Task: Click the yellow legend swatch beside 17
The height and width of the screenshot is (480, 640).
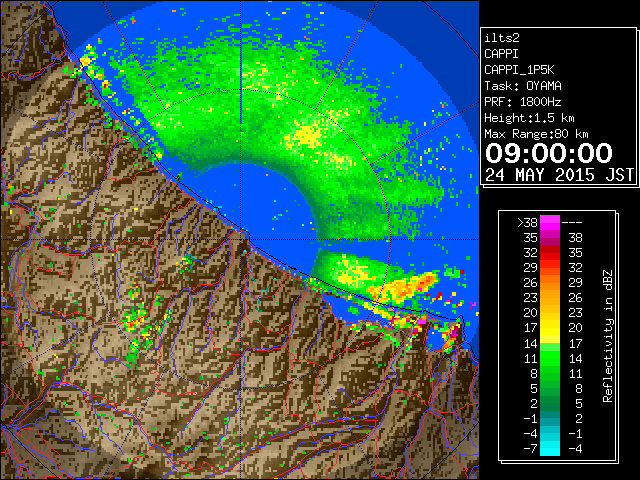Action: coord(550,328)
